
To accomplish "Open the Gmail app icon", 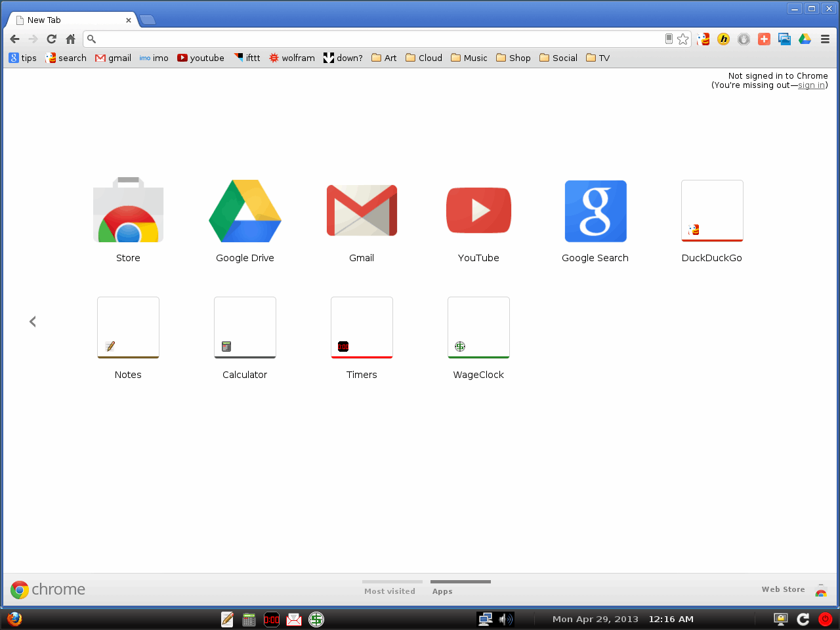I will (x=362, y=211).
